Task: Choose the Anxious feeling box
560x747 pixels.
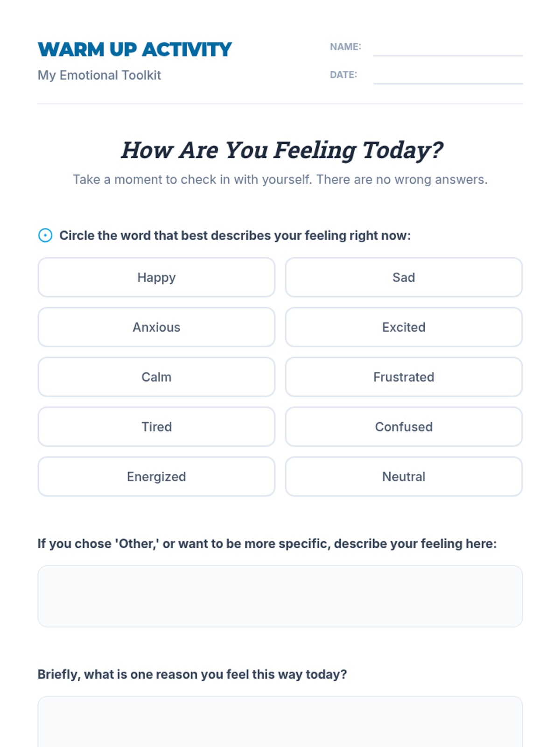Action: 156,327
